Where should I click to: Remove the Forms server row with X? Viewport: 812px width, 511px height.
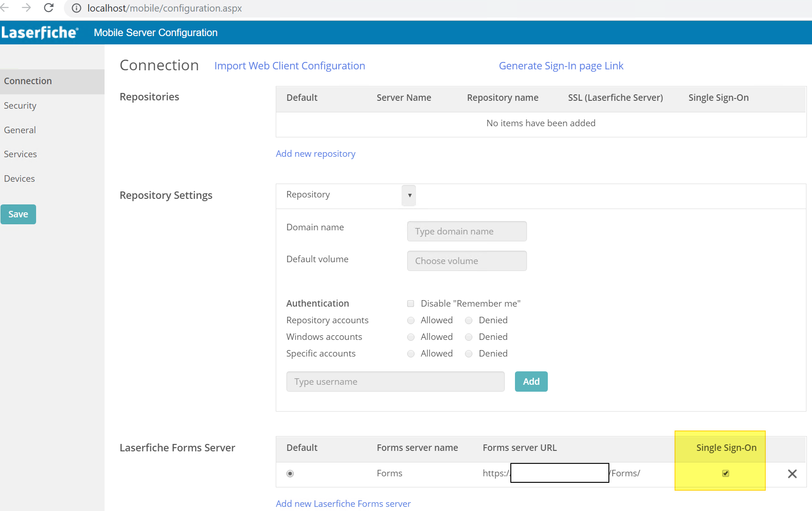pyautogui.click(x=792, y=474)
